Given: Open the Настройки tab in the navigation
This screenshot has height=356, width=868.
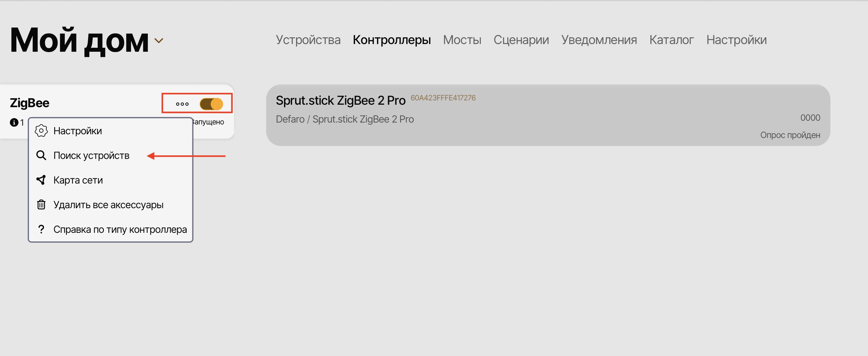Looking at the screenshot, I should point(736,40).
